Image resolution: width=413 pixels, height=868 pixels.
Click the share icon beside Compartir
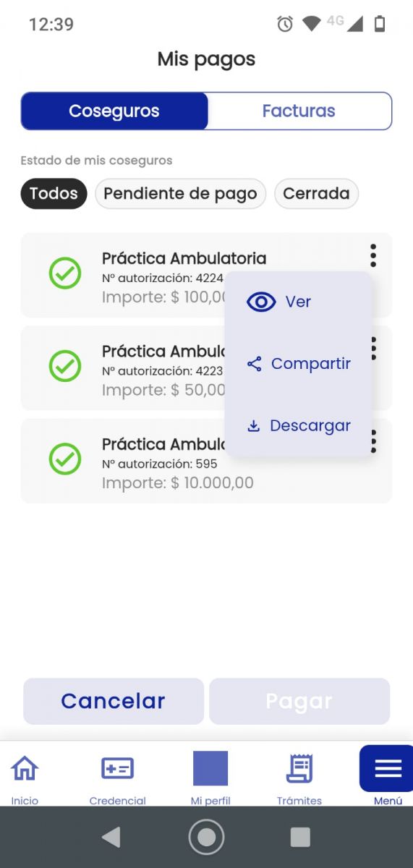(254, 364)
